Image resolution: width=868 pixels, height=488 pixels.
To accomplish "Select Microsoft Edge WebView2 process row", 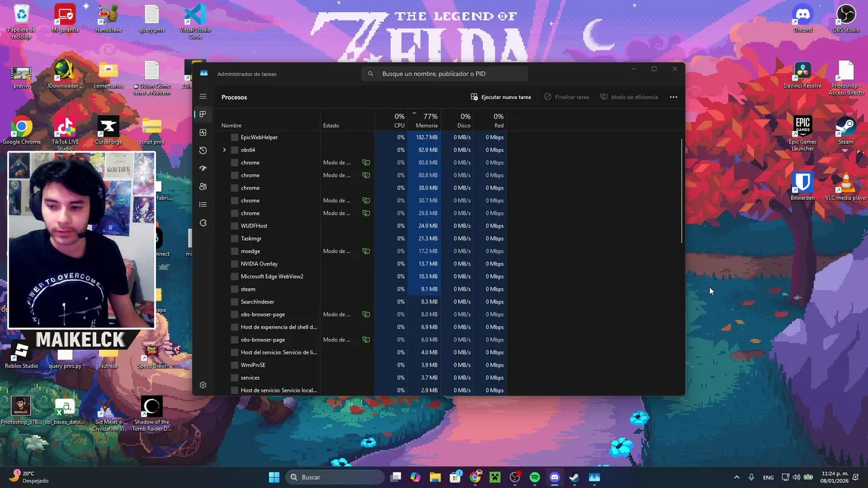I will [x=362, y=277].
